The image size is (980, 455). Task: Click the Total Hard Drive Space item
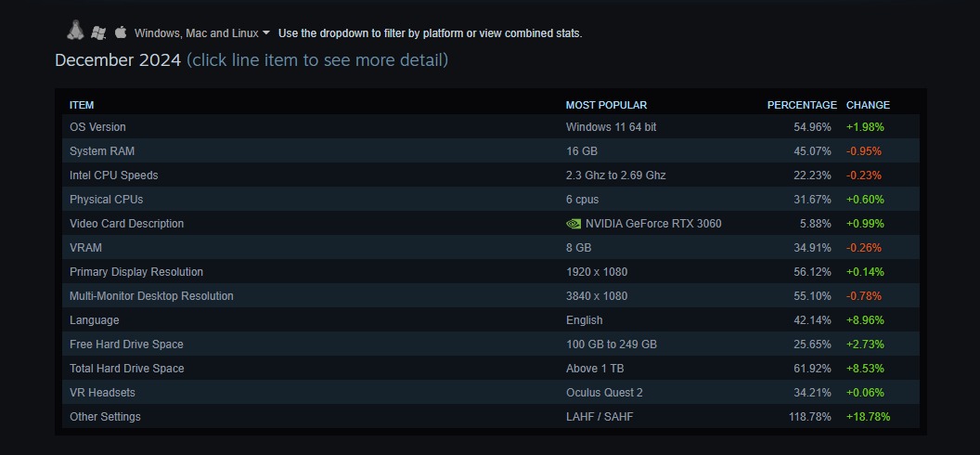491,369
